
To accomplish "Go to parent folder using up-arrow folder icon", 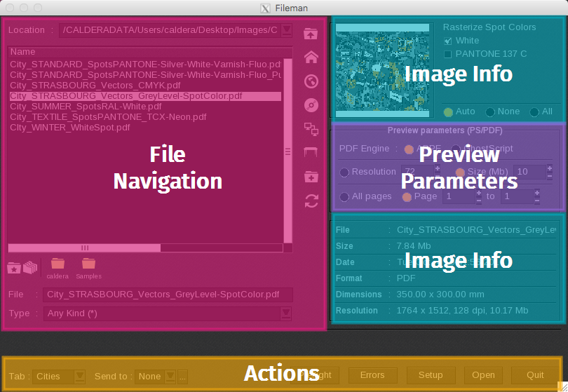I will (311, 34).
